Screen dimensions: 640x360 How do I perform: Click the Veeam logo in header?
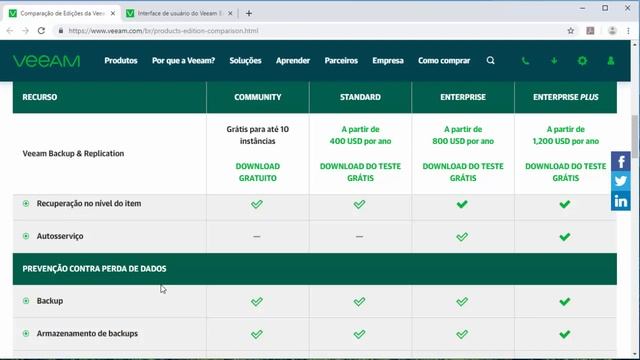47,61
